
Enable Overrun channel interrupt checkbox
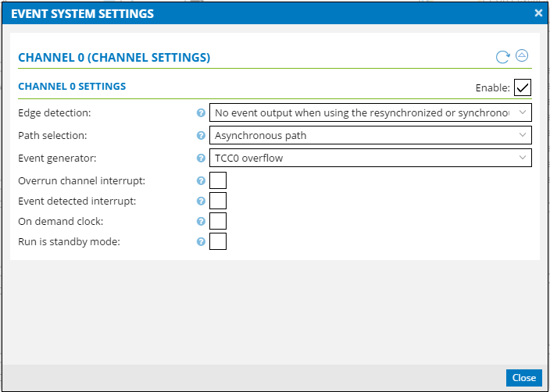[218, 180]
